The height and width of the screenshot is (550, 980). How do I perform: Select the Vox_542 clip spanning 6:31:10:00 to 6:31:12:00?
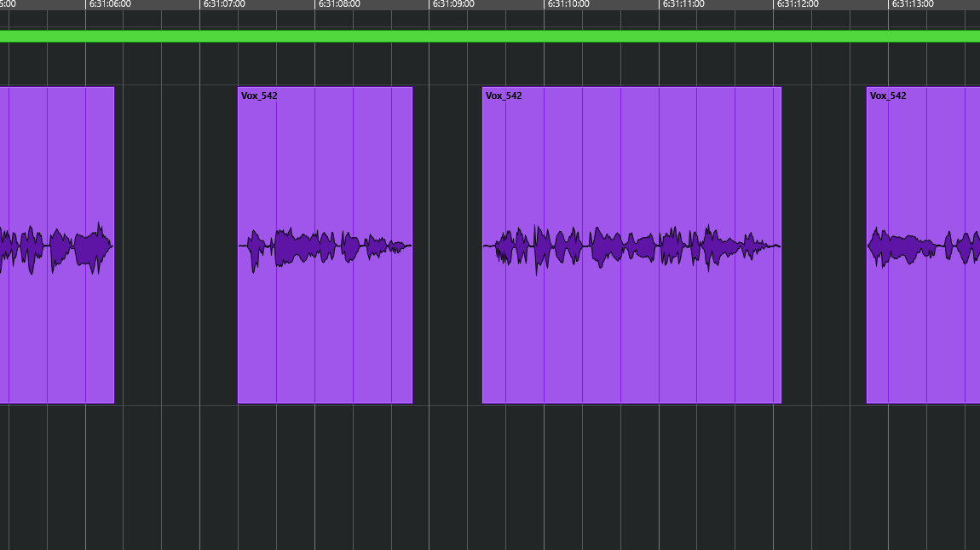[x=631, y=246]
